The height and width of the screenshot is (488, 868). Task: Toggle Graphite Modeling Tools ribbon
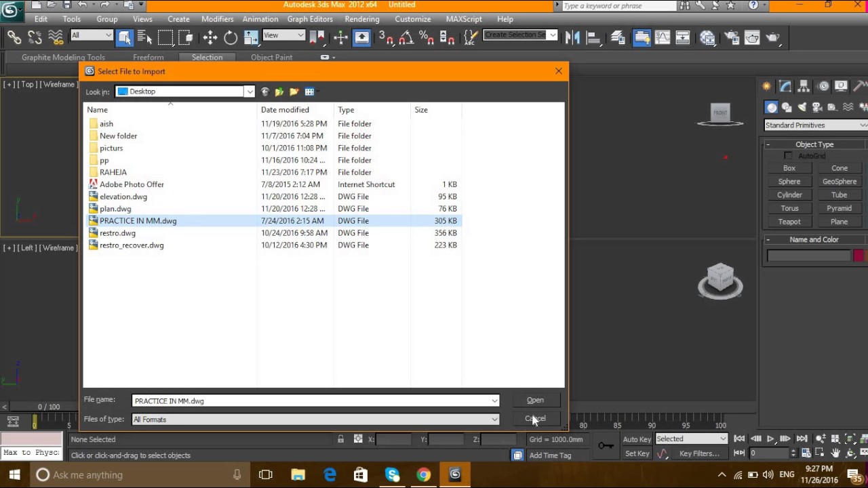point(642,37)
